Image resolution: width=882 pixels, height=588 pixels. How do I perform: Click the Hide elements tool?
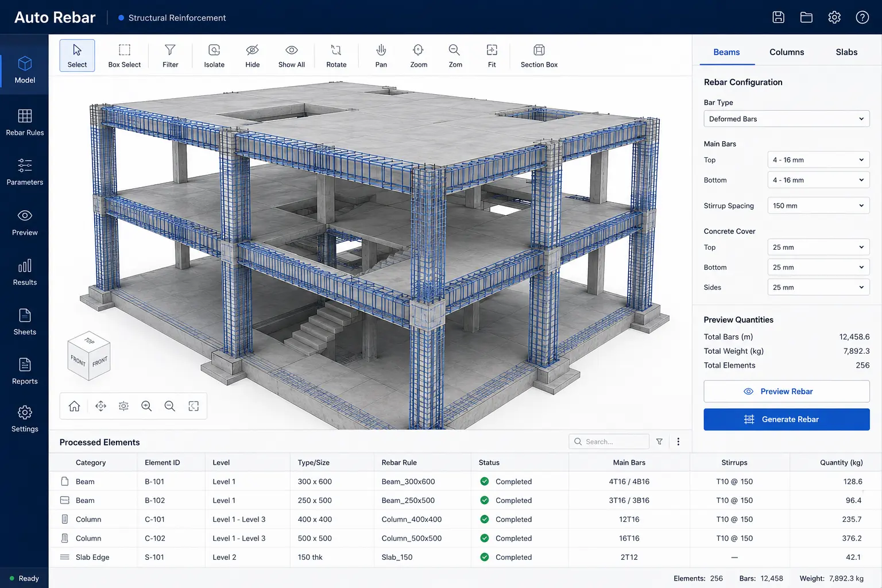pos(253,56)
